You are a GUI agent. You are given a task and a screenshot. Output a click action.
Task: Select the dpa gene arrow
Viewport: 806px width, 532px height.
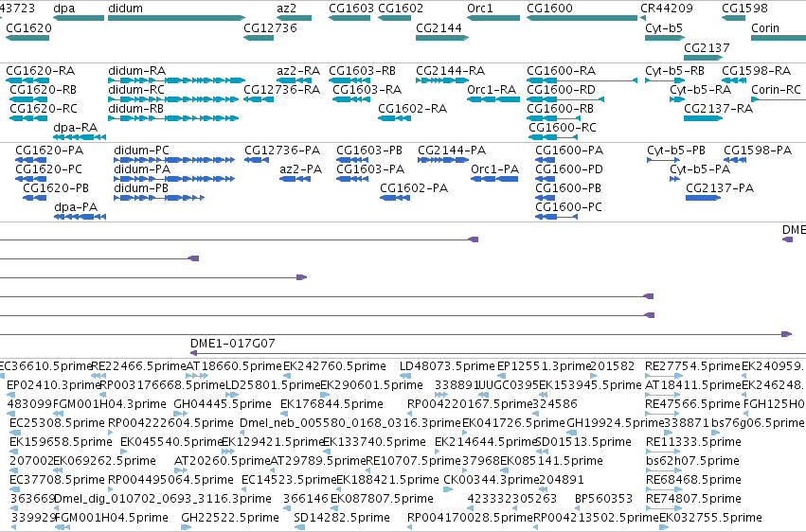coord(79,18)
